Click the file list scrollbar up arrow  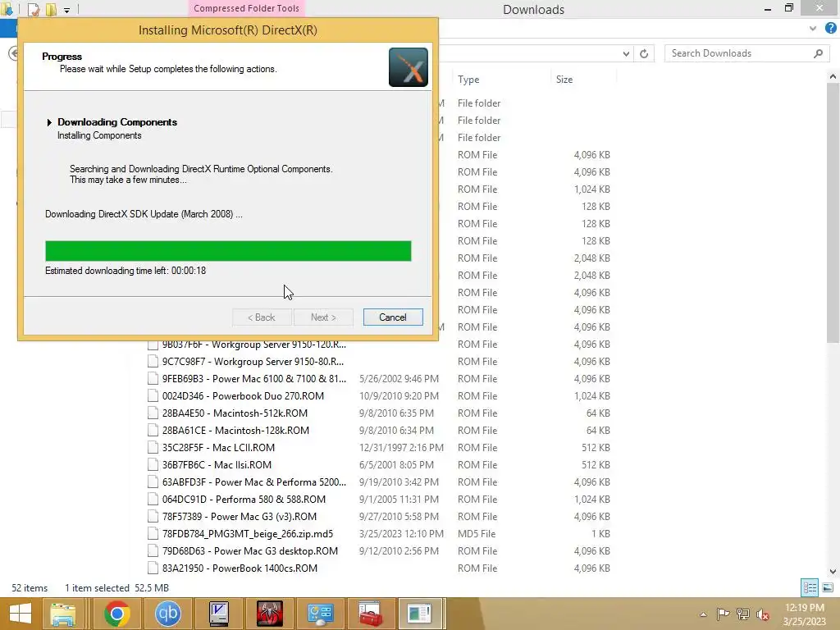tap(833, 76)
